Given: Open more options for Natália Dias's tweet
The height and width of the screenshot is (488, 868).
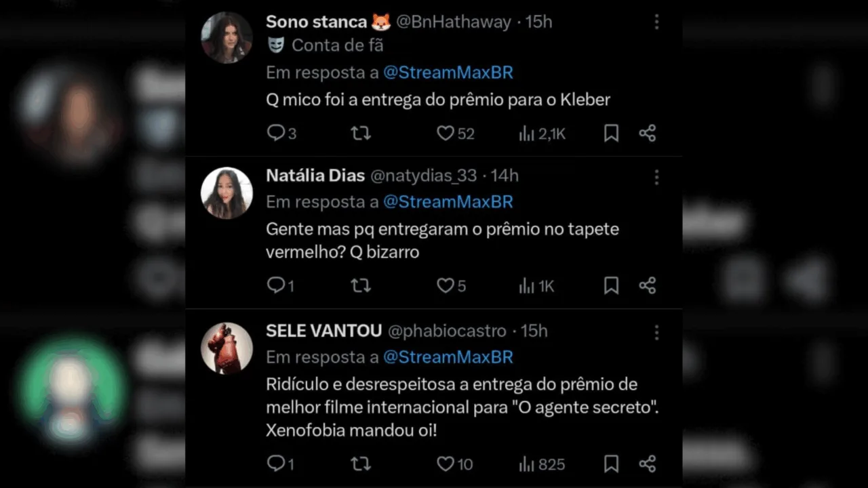Looking at the screenshot, I should [656, 177].
